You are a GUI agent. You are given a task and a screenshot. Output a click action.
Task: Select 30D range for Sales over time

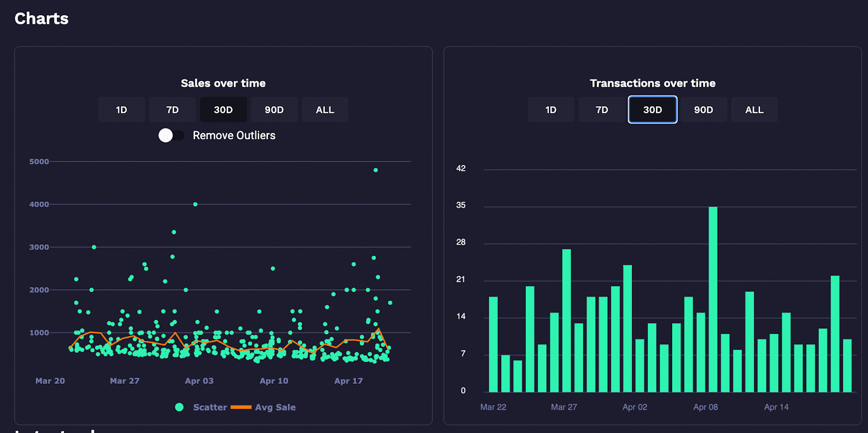coord(224,109)
